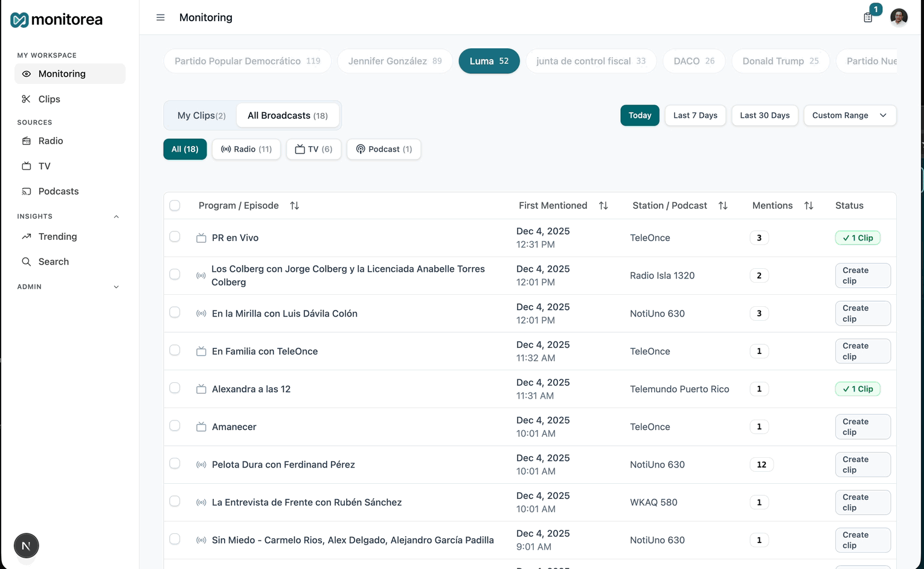Select the Amanecer row checkbox
Viewport: 924px width, 569px height.
pos(175,426)
